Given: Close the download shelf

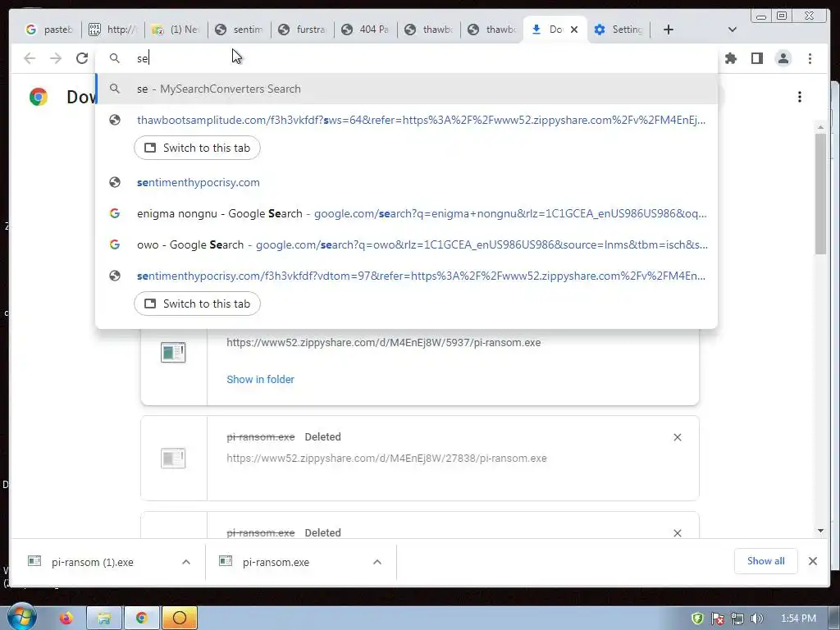Looking at the screenshot, I should [813, 561].
